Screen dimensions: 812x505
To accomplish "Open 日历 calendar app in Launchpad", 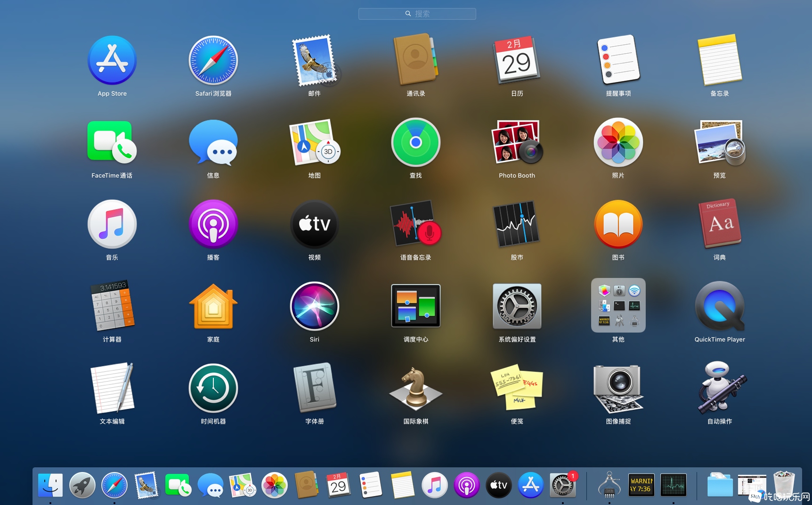I will (517, 60).
